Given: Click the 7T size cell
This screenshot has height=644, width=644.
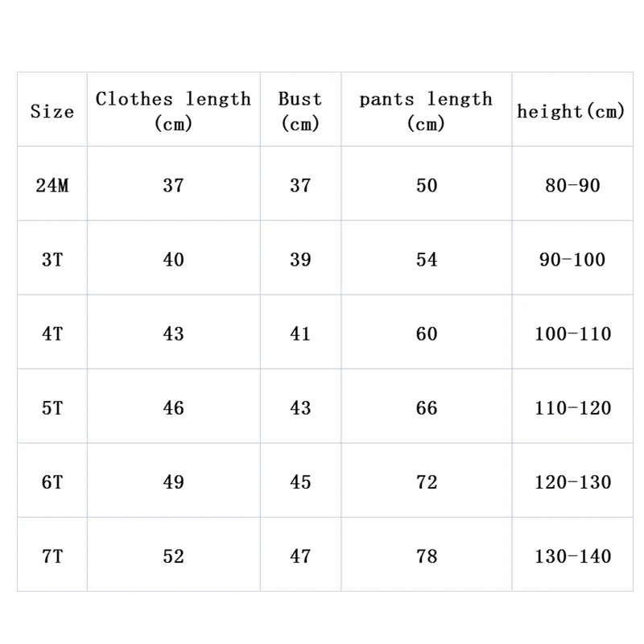Looking at the screenshot, I should click(52, 555).
